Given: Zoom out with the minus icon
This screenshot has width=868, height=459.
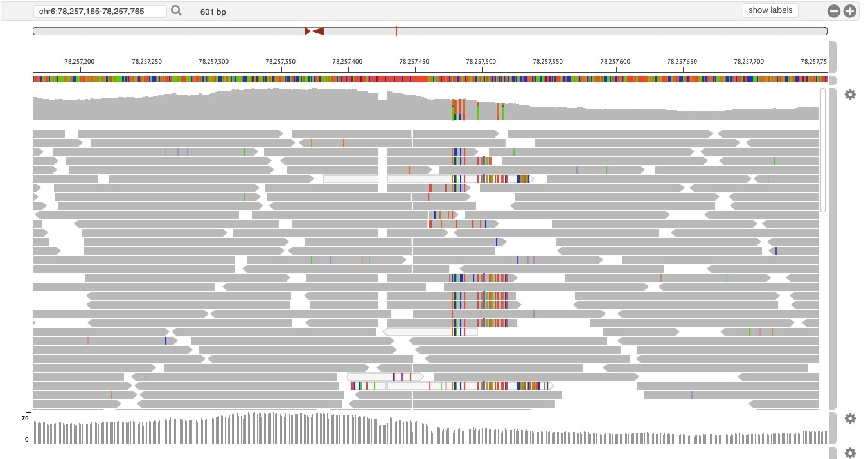Looking at the screenshot, I should [833, 11].
